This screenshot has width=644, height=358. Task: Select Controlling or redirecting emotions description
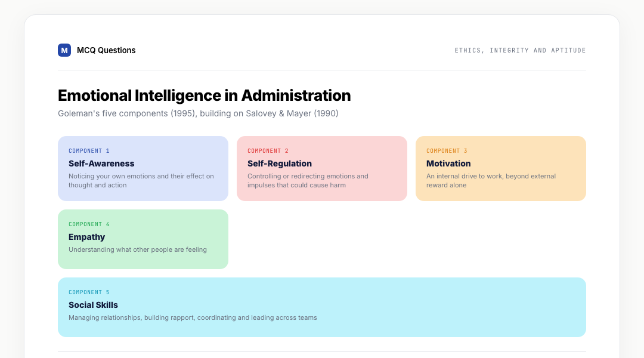click(x=308, y=180)
